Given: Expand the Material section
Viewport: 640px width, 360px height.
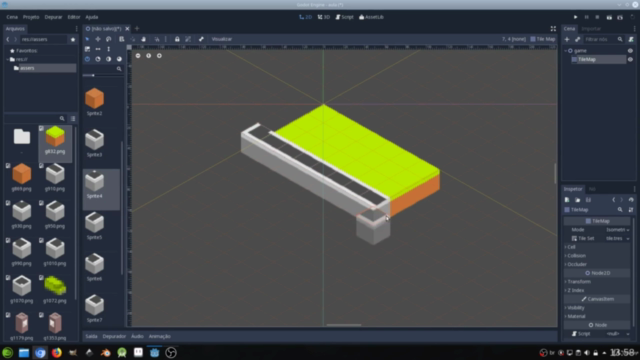Looking at the screenshot, I should point(597,316).
